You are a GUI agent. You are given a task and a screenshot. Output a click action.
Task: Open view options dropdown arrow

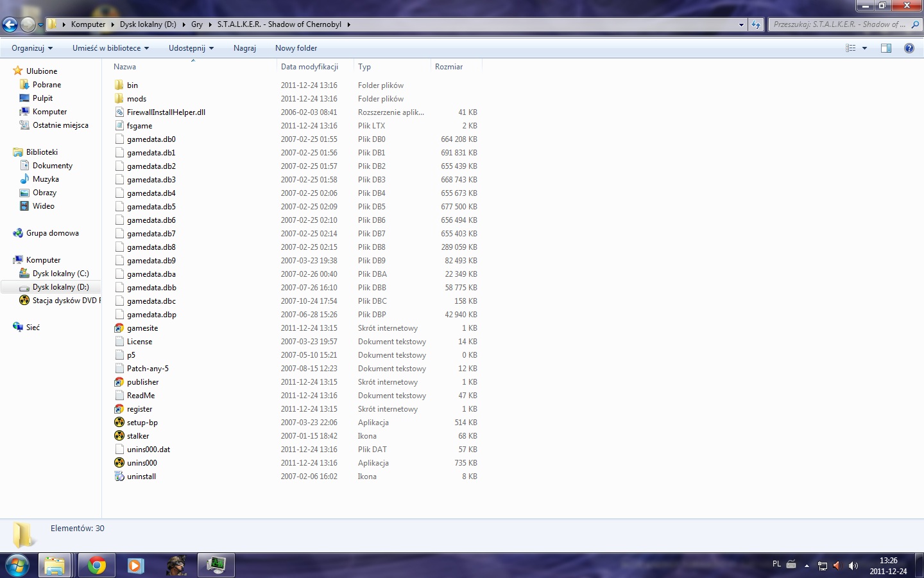tap(864, 48)
